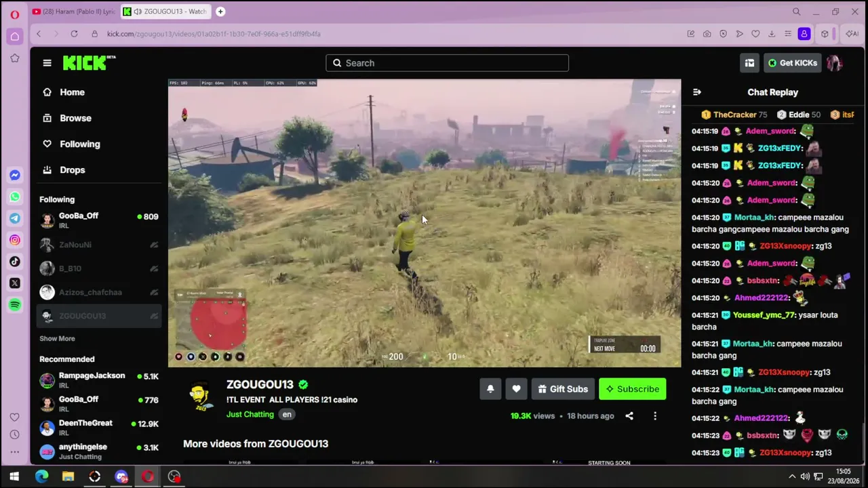Toggle notifications bell for ZGOUGOU13
Screen dimensions: 868x488
(490, 389)
